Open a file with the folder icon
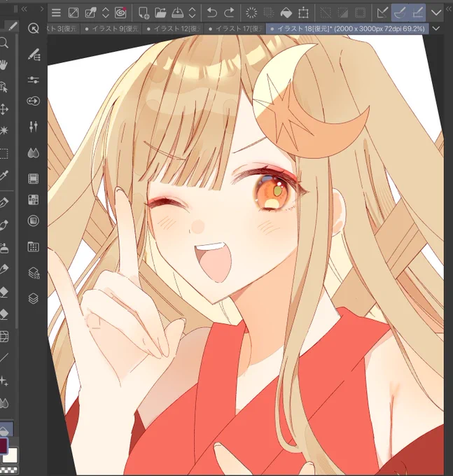This screenshot has height=476, width=453. click(160, 13)
